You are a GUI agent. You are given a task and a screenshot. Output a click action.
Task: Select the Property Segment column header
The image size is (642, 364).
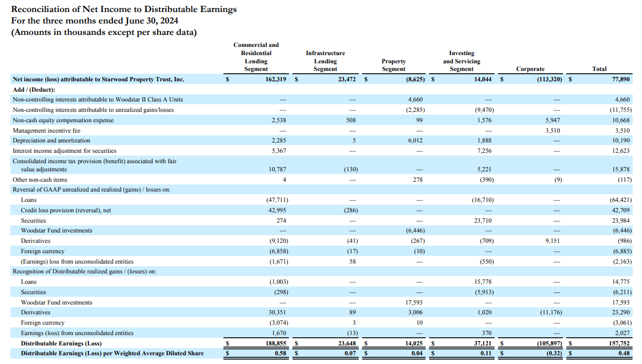[394, 64]
